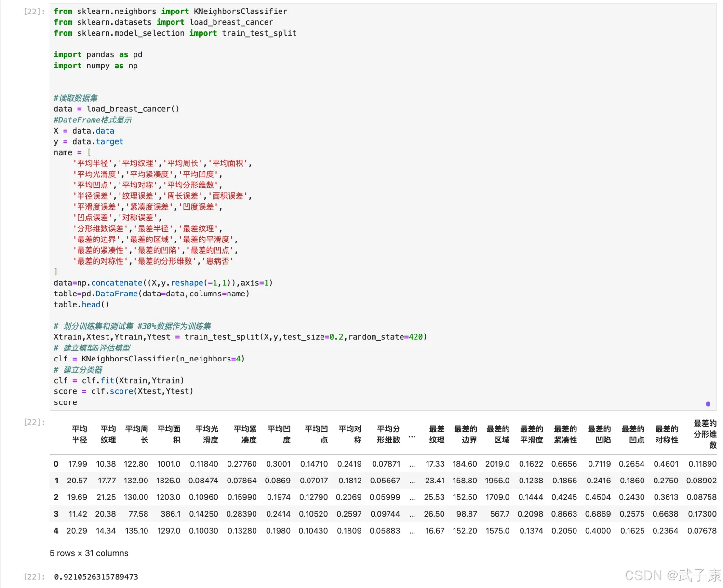Screen dimensions: 723x588
Task: Click the output prompt [22] beside table
Action: tap(34, 422)
